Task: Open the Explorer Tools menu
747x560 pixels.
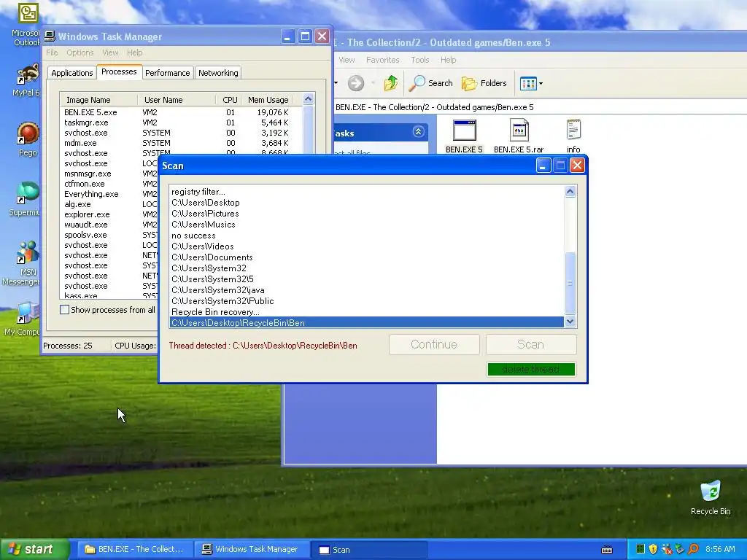Action: click(420, 60)
